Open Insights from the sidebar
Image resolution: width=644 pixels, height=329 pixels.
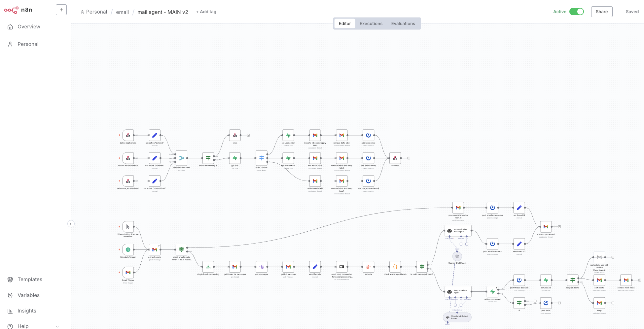pyautogui.click(x=27, y=311)
